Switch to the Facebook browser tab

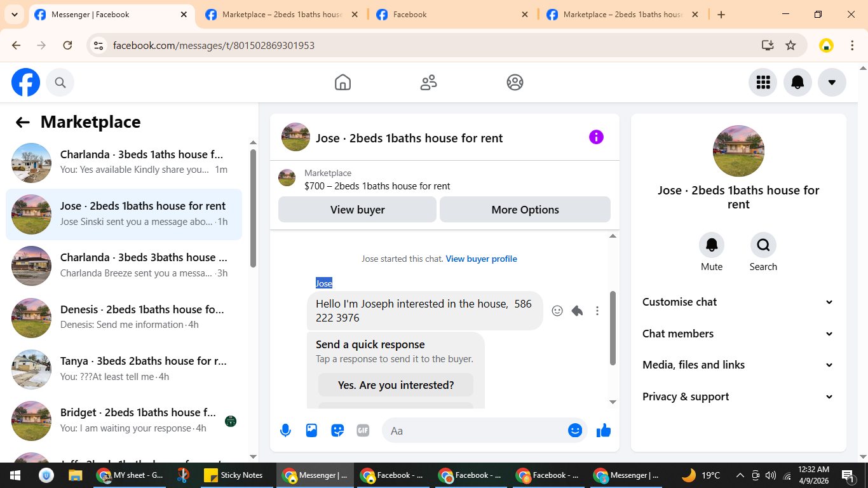tap(452, 15)
